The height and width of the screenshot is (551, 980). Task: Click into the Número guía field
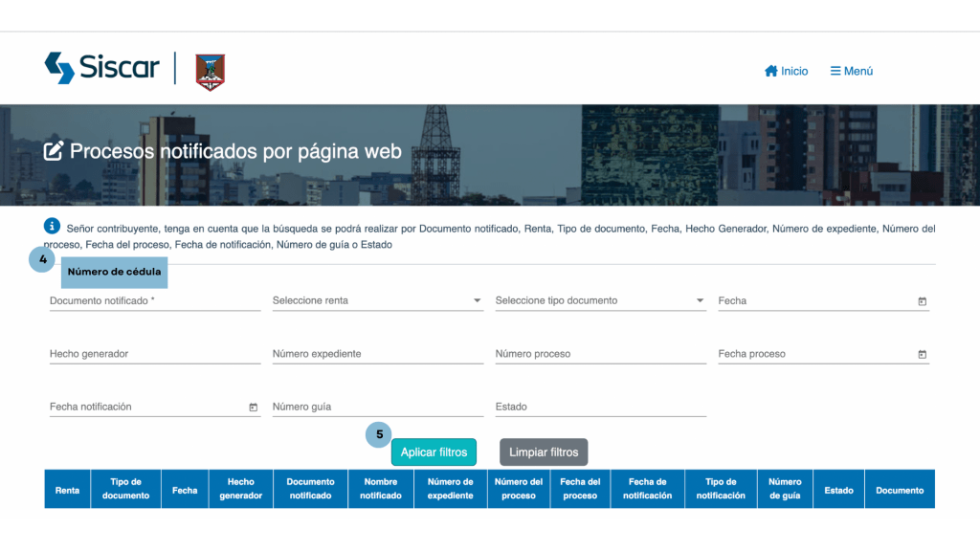click(x=377, y=407)
